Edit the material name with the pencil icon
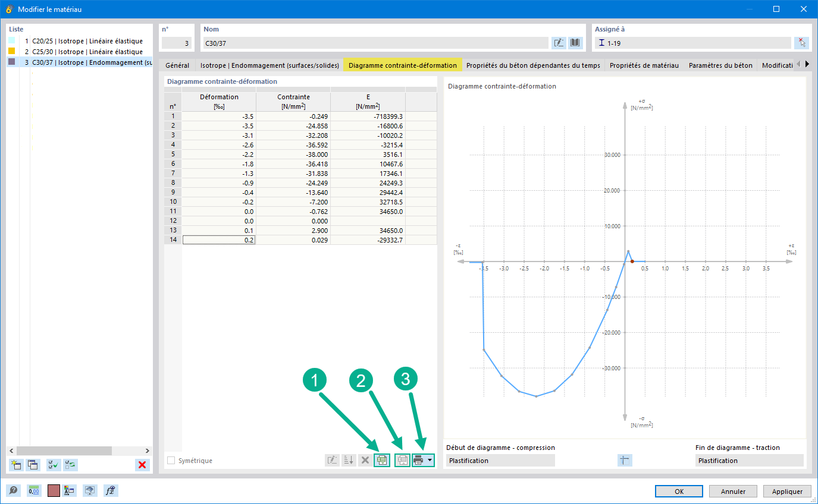 tap(559, 43)
